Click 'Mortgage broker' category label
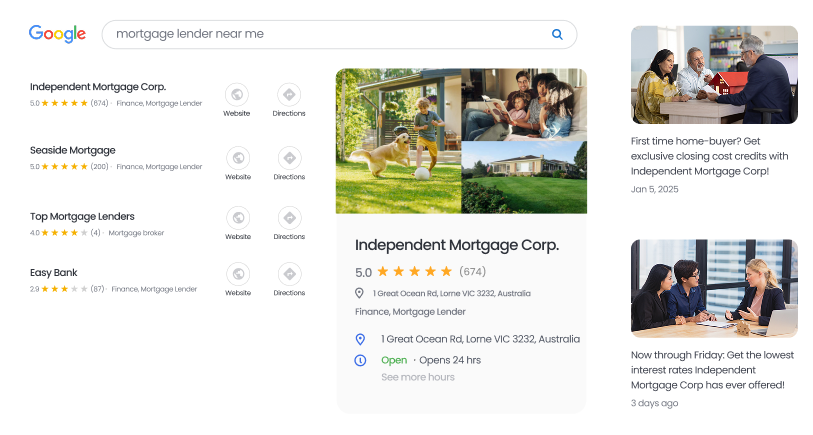The width and height of the screenshot is (813, 435). (x=136, y=233)
